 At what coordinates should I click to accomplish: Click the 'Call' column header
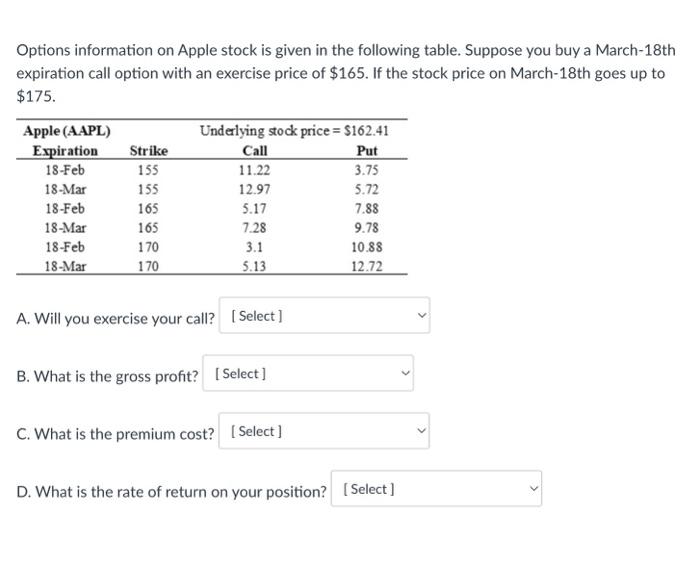pos(255,151)
